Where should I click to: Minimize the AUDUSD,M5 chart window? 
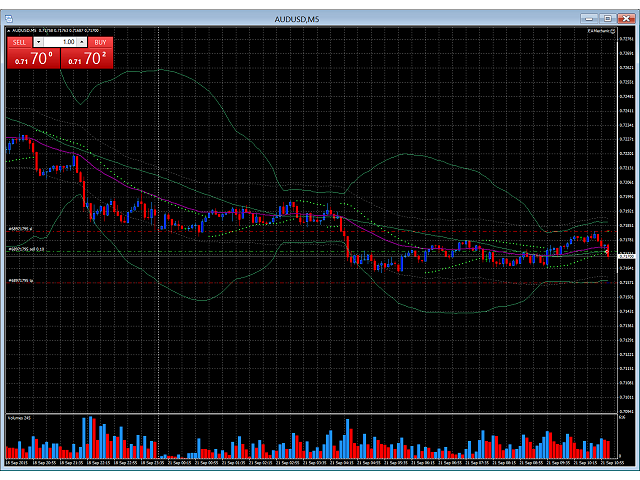point(589,18)
